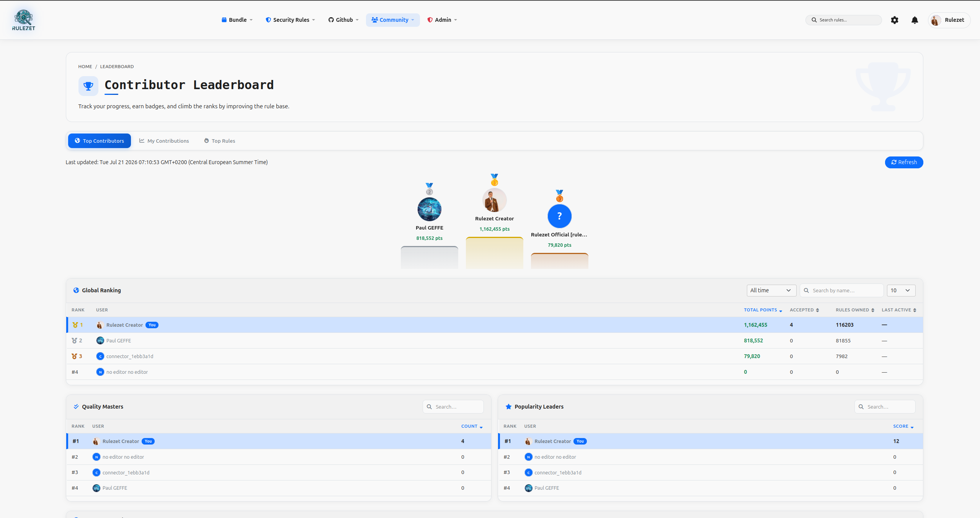Viewport: 980px width, 518px height.
Task: Click the 1,162,455 points value in Global Ranking
Action: pyautogui.click(x=755, y=325)
